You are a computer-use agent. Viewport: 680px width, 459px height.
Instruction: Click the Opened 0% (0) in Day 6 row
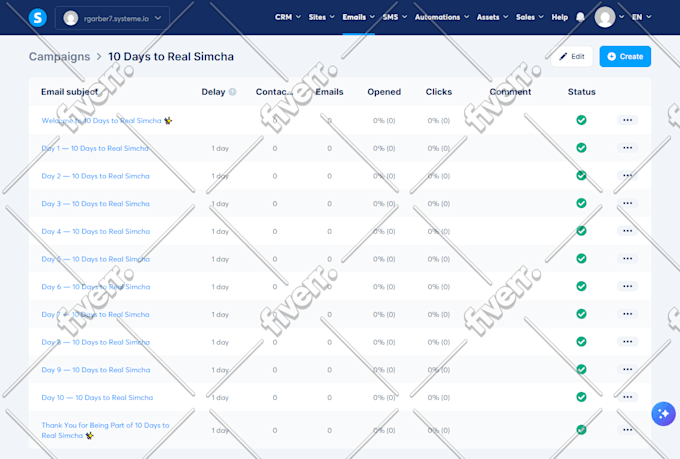point(384,287)
